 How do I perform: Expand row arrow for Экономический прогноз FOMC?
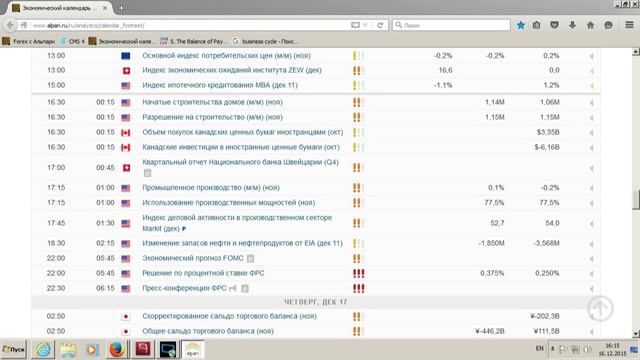591,259
